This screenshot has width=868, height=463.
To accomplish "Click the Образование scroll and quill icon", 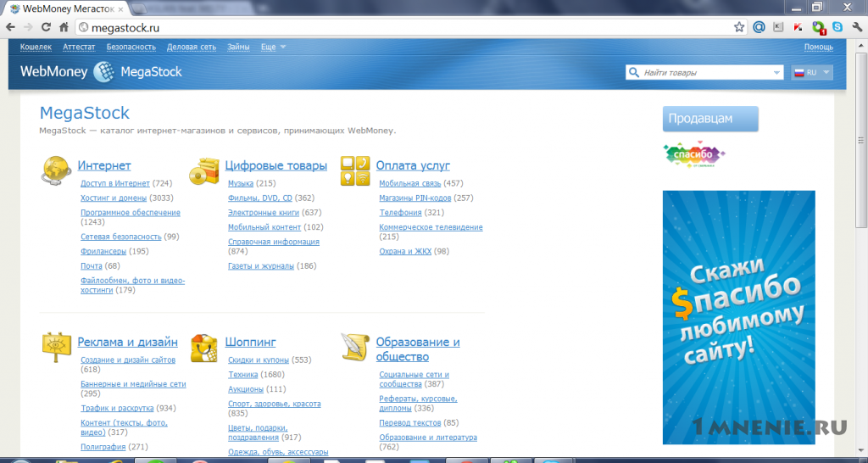I will [x=355, y=347].
